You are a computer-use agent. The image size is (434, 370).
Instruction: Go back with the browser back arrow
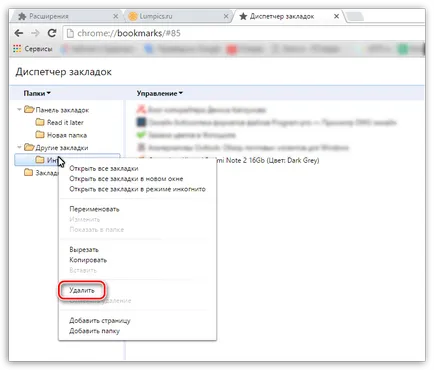[x=19, y=33]
